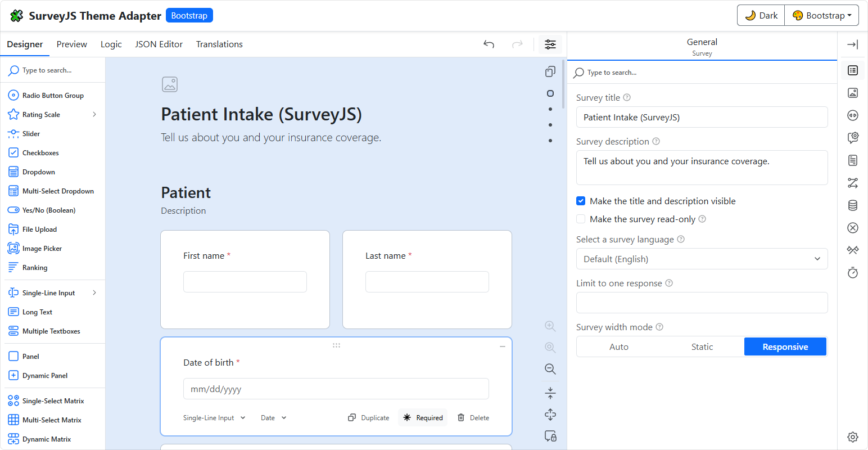Image resolution: width=868 pixels, height=450 pixels.
Task: Expand Single-Line Input subtypes arrow
Action: point(94,292)
